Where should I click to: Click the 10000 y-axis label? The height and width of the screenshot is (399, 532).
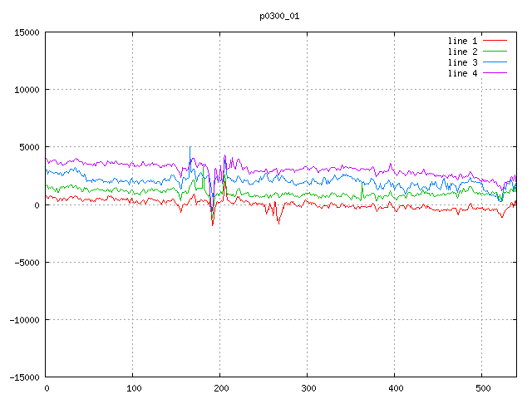[x=27, y=90]
